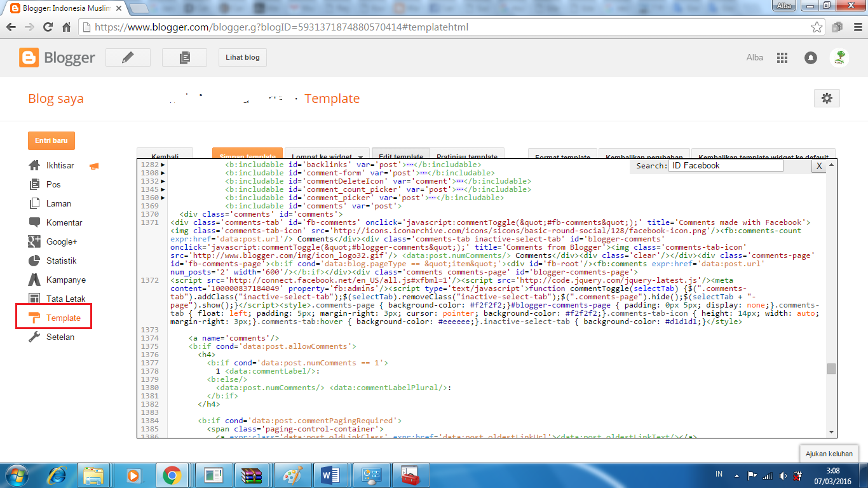Expand code fold on line 1332

(163, 181)
